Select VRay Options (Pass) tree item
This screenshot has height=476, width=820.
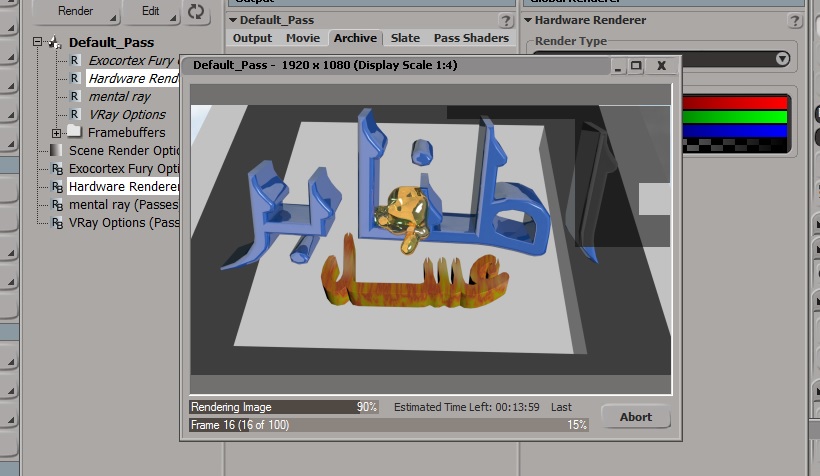pyautogui.click(x=124, y=223)
